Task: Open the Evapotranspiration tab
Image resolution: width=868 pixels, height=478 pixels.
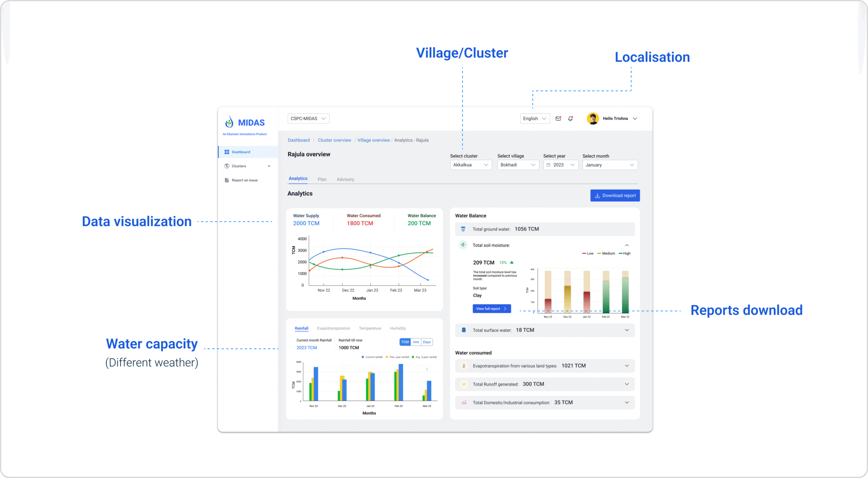Action: pyautogui.click(x=333, y=328)
